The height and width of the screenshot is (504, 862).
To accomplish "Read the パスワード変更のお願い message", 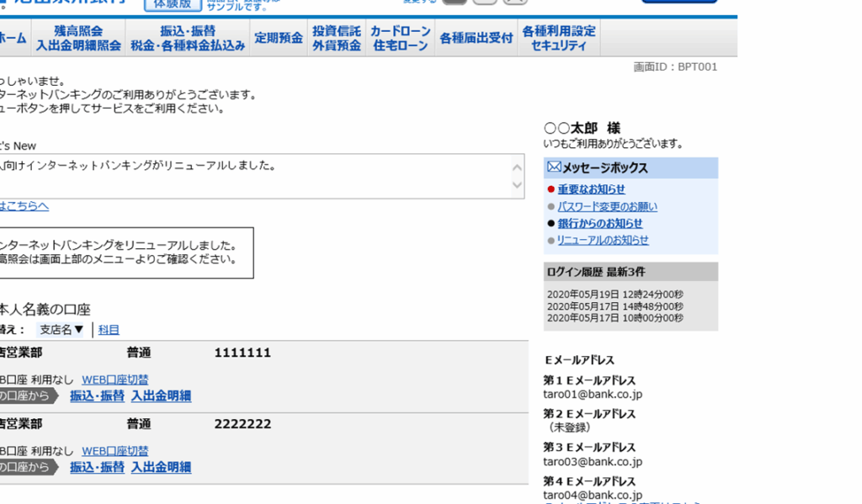I will (607, 206).
